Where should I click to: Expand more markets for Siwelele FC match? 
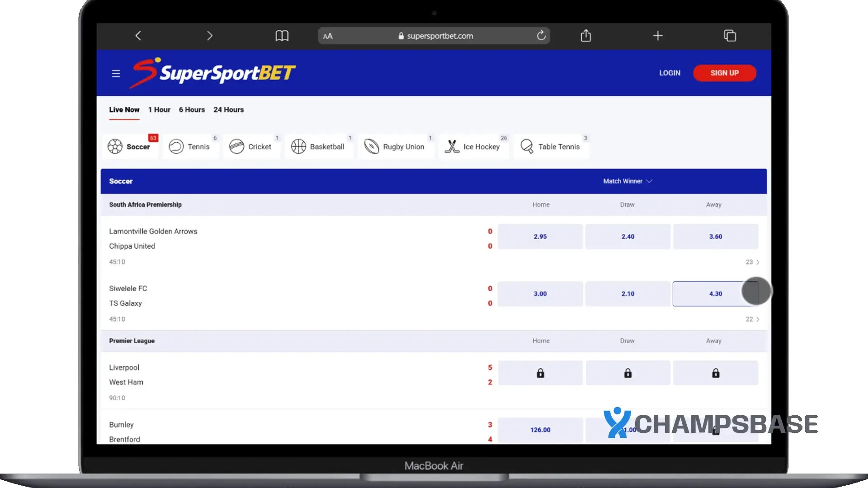[752, 319]
